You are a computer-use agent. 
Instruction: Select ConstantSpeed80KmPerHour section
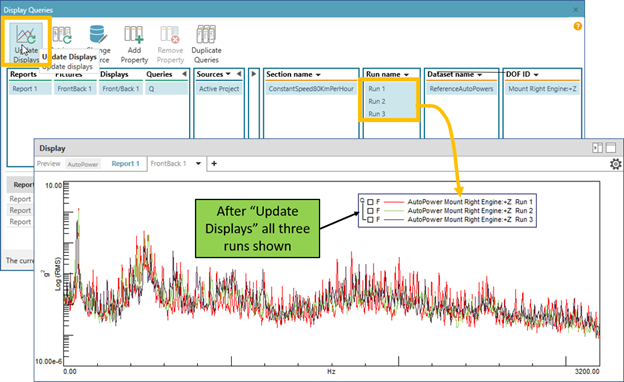coord(311,89)
